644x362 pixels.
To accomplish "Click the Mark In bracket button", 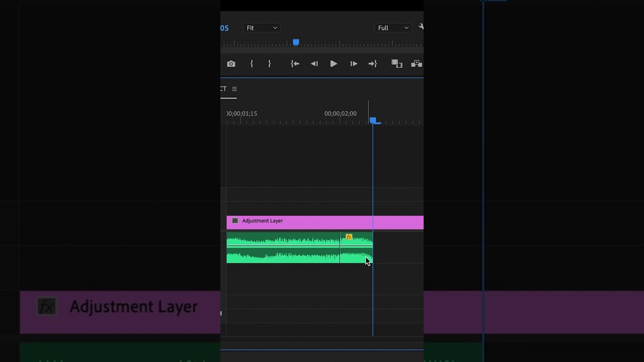I will (x=252, y=64).
